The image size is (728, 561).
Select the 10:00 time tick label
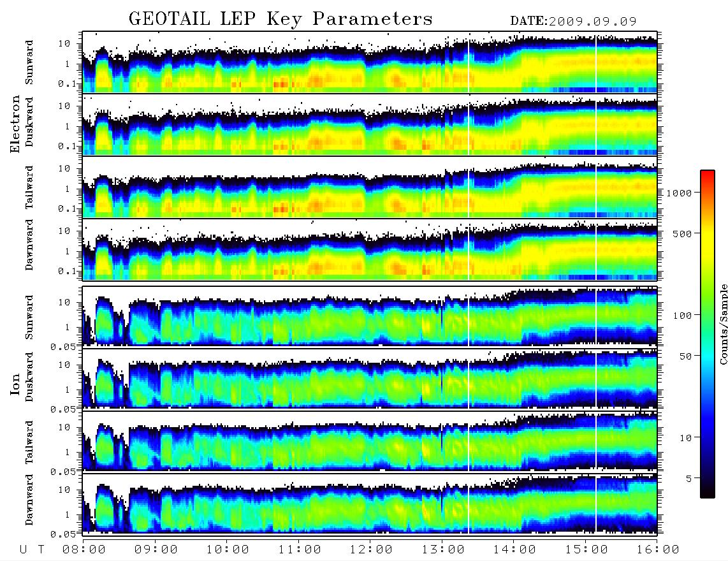(x=228, y=550)
